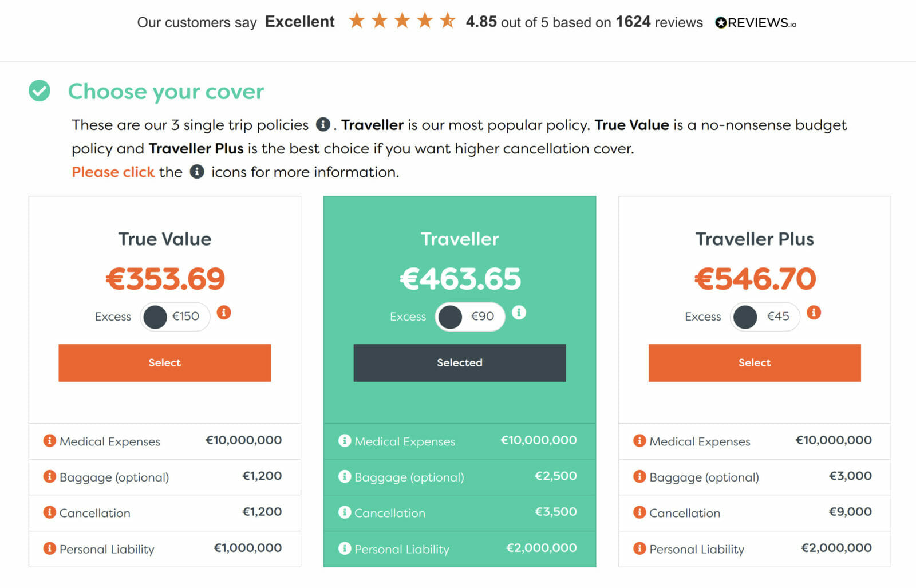Toggle the €150 excess switch for True Value
This screenshot has height=588, width=916.
pyautogui.click(x=175, y=317)
